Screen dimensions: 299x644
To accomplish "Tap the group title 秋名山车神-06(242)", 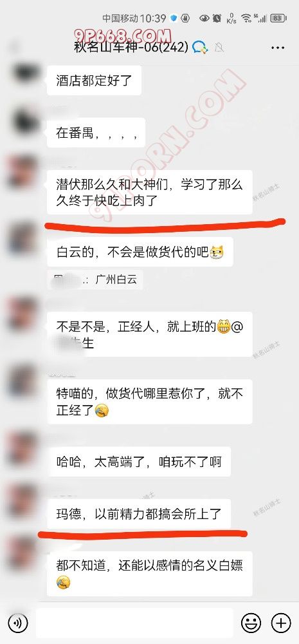I will pyautogui.click(x=131, y=47).
